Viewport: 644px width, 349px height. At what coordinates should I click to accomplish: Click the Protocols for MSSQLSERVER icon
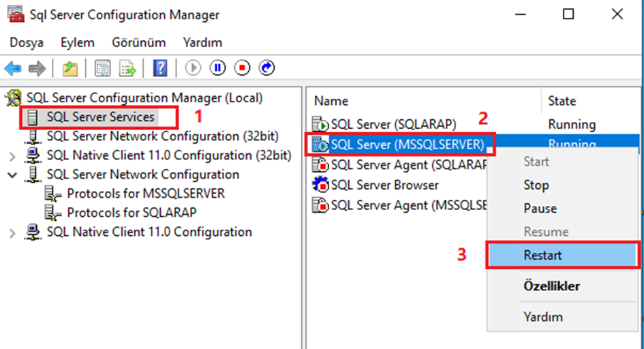coord(53,194)
